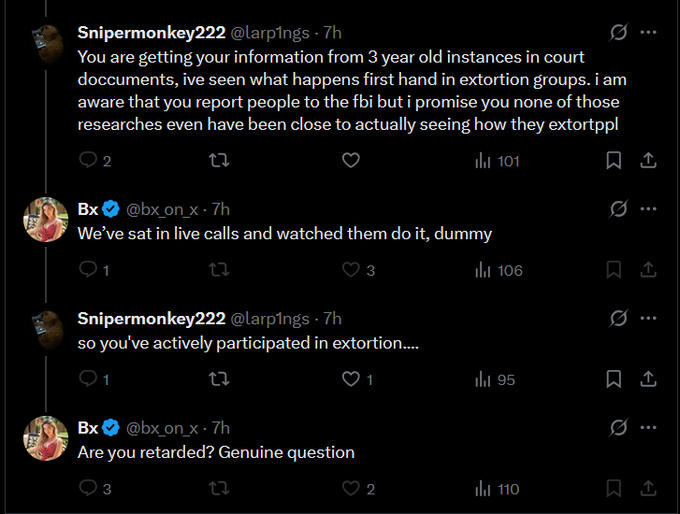Open Snipermonkey222 profile from first tweet
680x514 pixels.
tap(151, 32)
